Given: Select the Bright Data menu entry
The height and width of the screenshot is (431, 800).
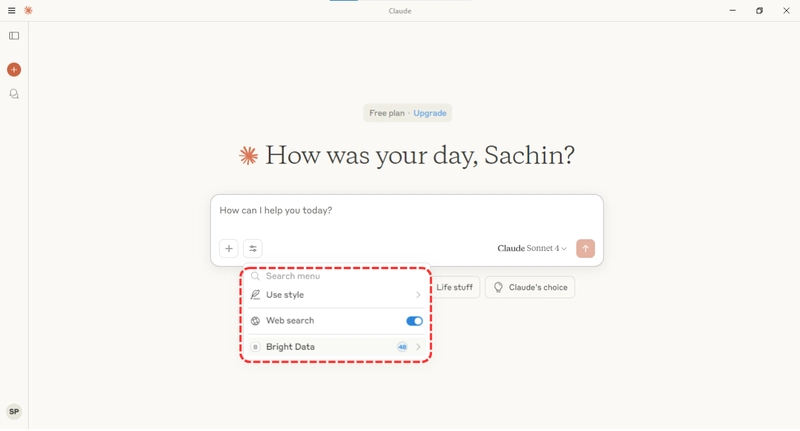Looking at the screenshot, I should tap(336, 347).
